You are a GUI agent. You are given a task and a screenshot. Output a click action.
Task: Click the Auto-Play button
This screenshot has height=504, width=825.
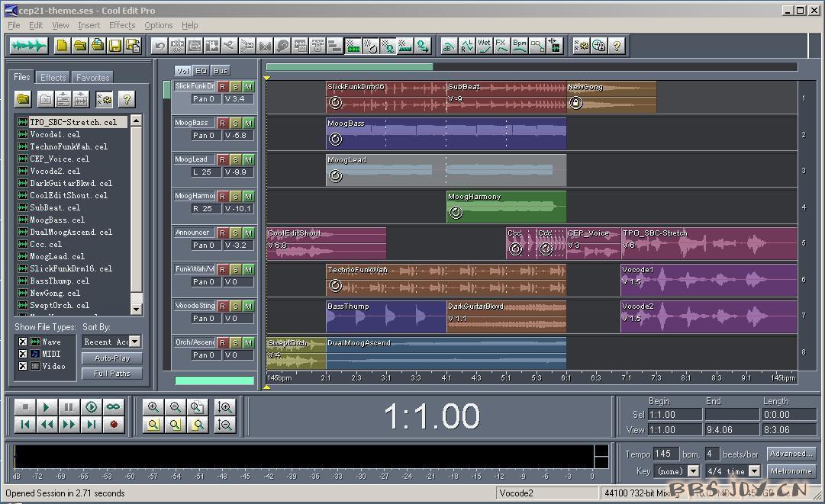pyautogui.click(x=112, y=358)
